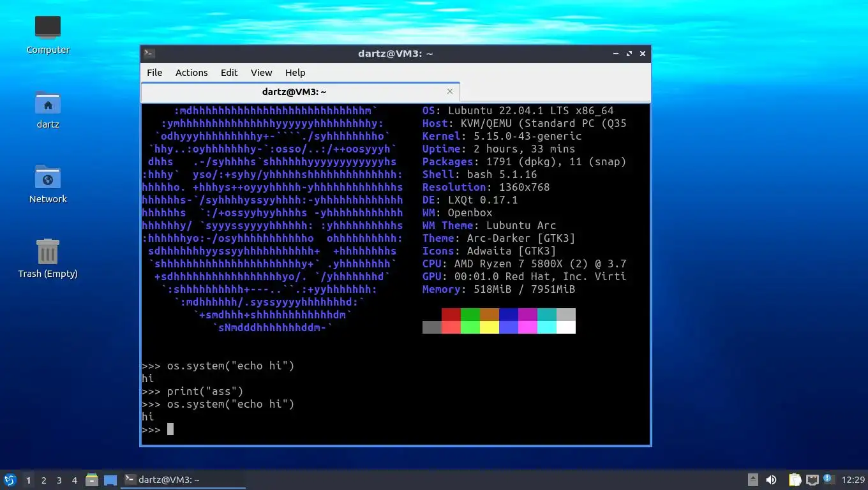Click the Kernel value "5.15.0-43-generic"
This screenshot has width=868, height=490.
click(x=528, y=136)
